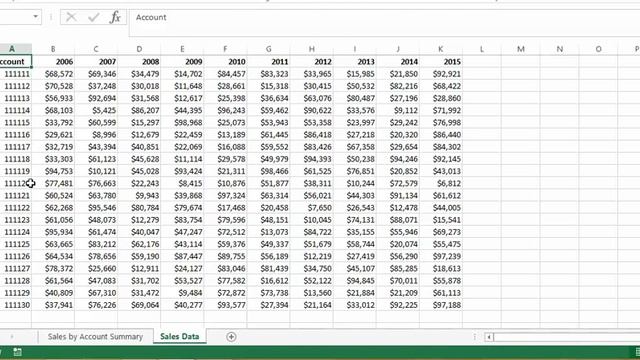Click the cell with $97,188
Screen dimensions: 640x360
[441, 305]
